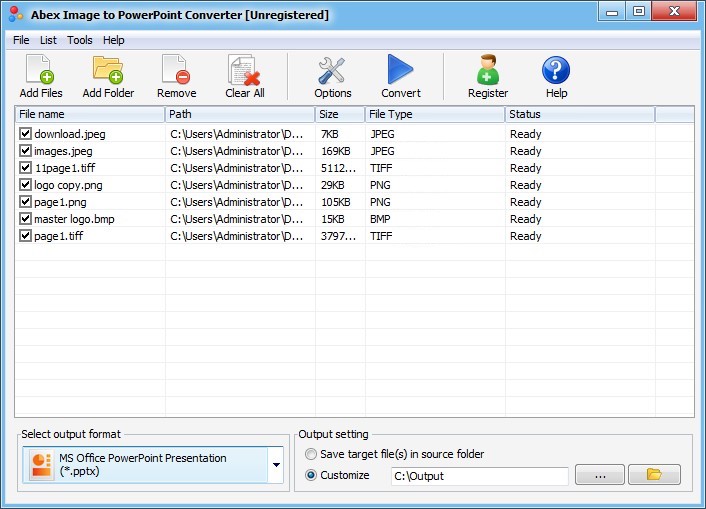Select Save target file(s) in source folder
Image resolution: width=706 pixels, height=509 pixels.
point(311,454)
